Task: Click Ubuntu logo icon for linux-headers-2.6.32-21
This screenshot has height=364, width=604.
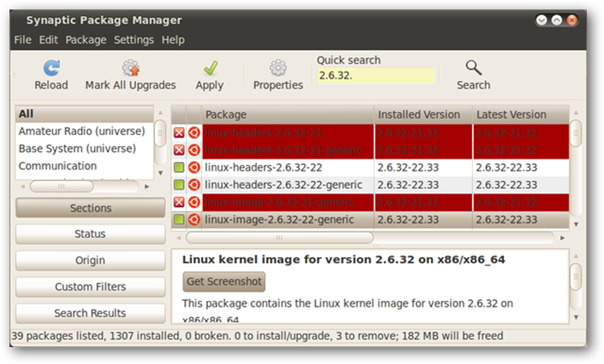Action: (194, 133)
